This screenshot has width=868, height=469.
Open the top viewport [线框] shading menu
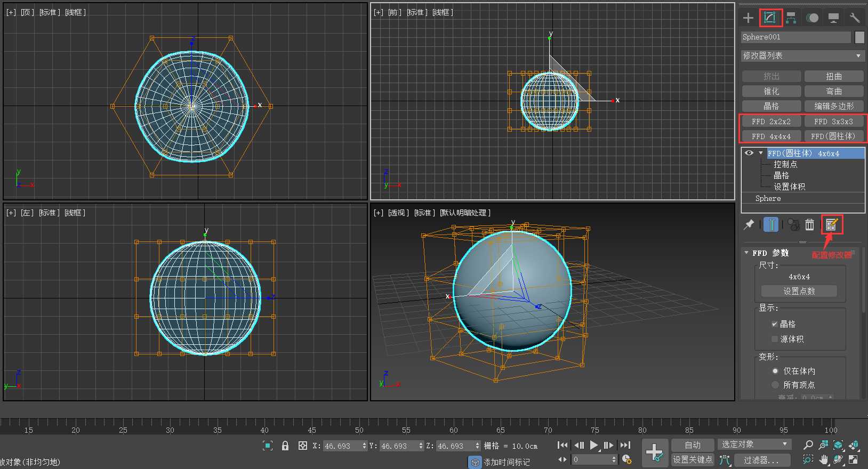pyautogui.click(x=75, y=12)
